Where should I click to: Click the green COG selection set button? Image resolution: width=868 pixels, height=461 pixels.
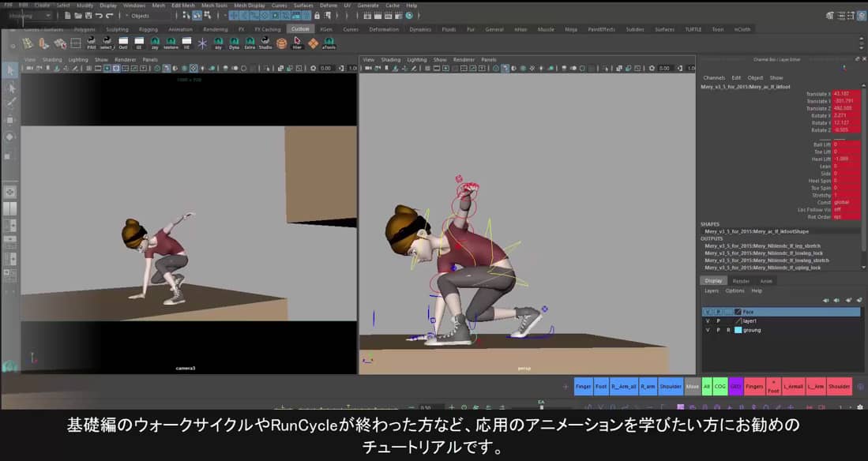(x=720, y=386)
